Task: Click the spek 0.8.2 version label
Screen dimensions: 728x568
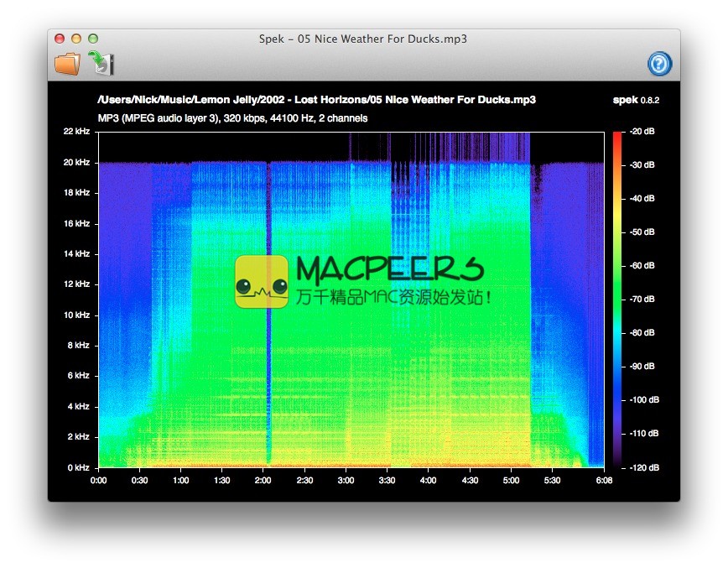Action: point(636,100)
